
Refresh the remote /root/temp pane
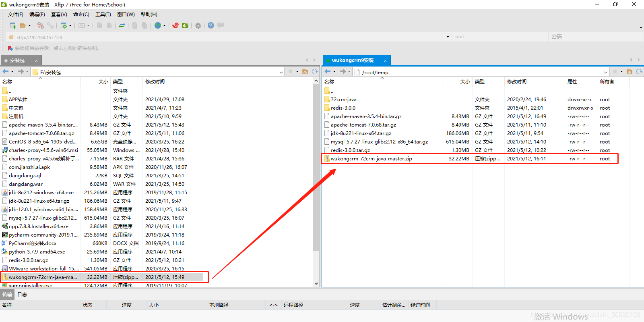pos(639,72)
